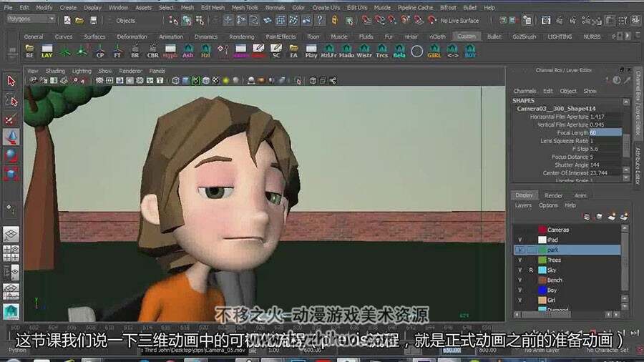
Task: Click the Use All Lights viewport icon
Action: pos(225,81)
